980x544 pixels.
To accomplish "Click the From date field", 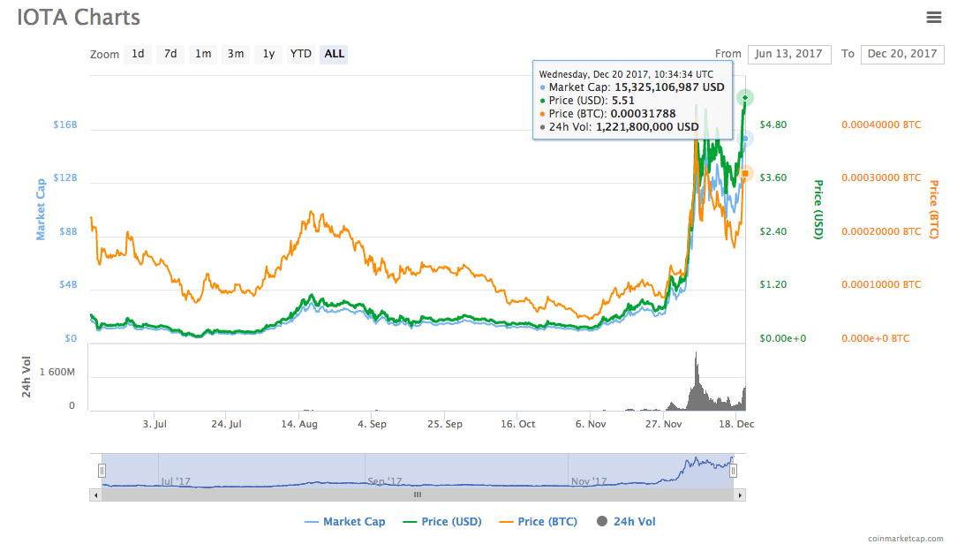I will [x=789, y=54].
